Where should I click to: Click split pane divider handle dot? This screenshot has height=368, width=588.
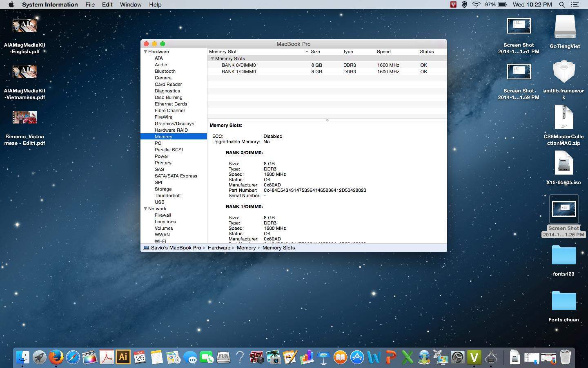click(327, 120)
